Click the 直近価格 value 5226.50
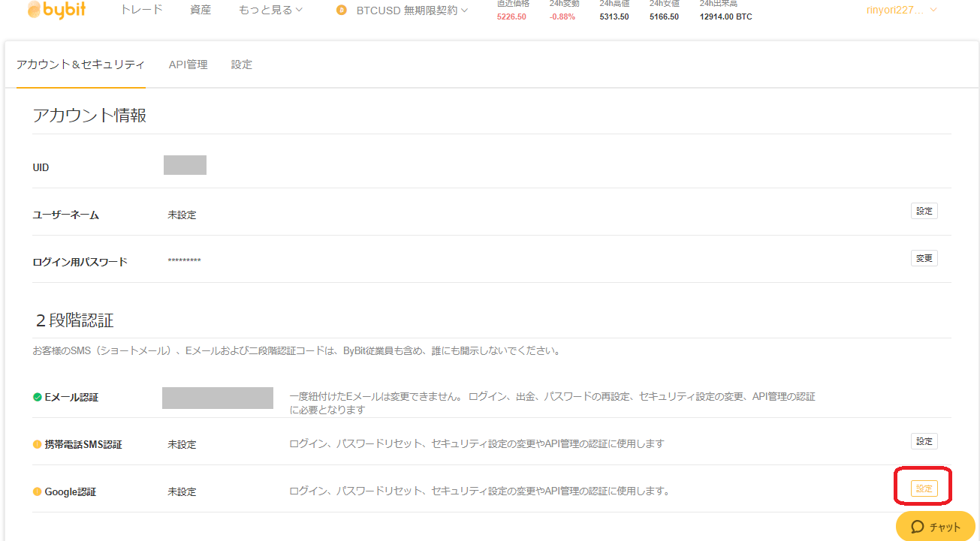 (511, 17)
